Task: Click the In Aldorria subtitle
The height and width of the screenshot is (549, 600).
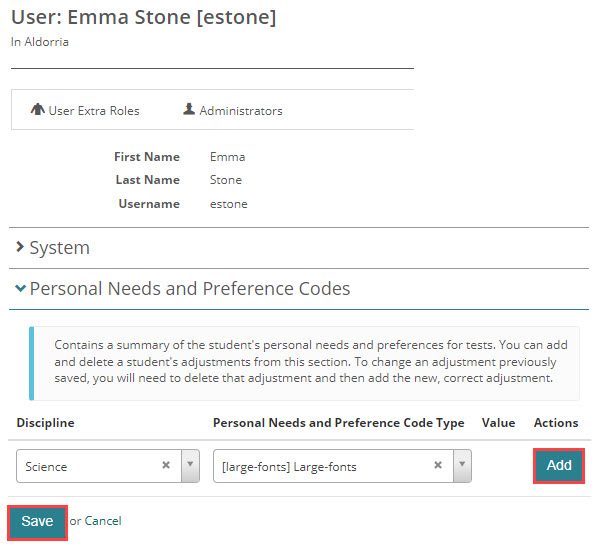Action: click(40, 42)
